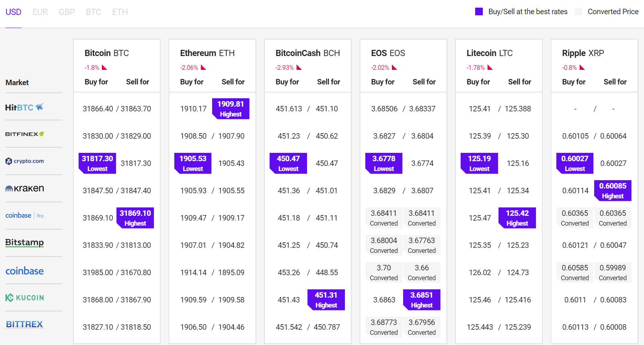The width and height of the screenshot is (644, 345).
Task: Click the 451.31 Highest BitcoinCash sell price
Action: coord(326,300)
